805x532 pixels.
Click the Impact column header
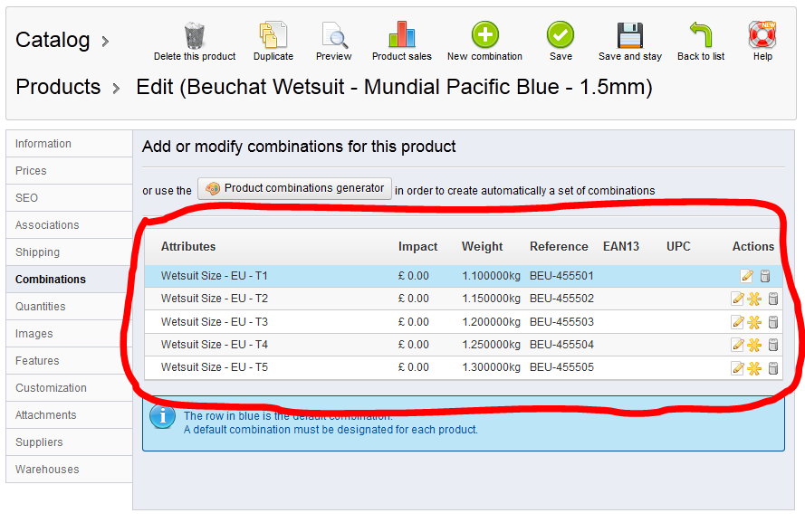(418, 247)
